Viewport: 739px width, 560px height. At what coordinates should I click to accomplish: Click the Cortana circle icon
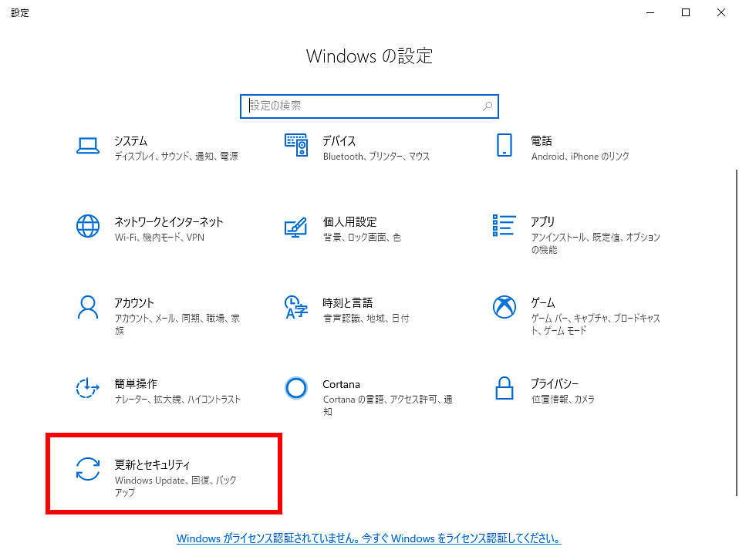295,388
